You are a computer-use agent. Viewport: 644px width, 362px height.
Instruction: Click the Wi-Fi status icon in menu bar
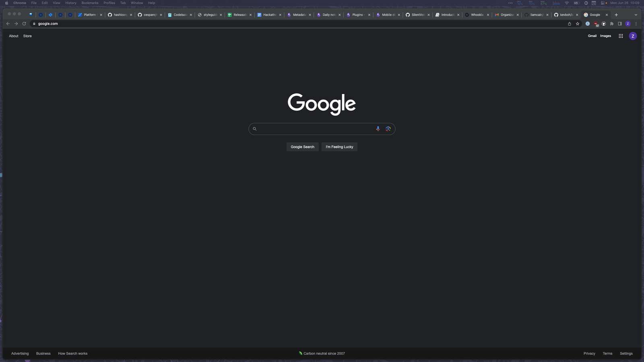[x=567, y=3]
